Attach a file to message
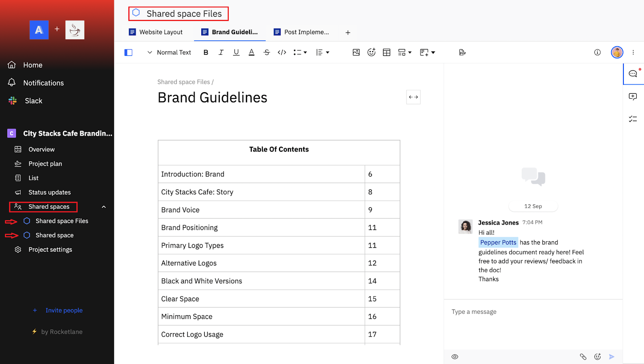Screen dimensions: 644x364 point(583,357)
